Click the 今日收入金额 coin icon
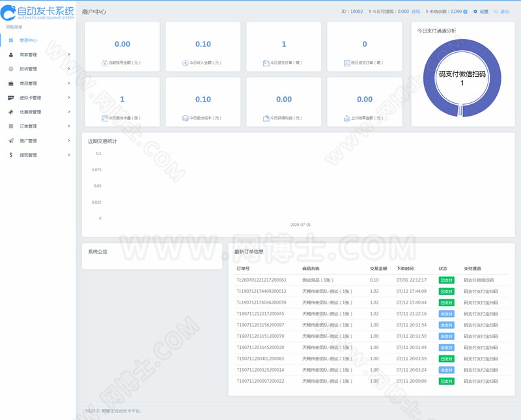This screenshot has width=521, height=420. click(186, 63)
